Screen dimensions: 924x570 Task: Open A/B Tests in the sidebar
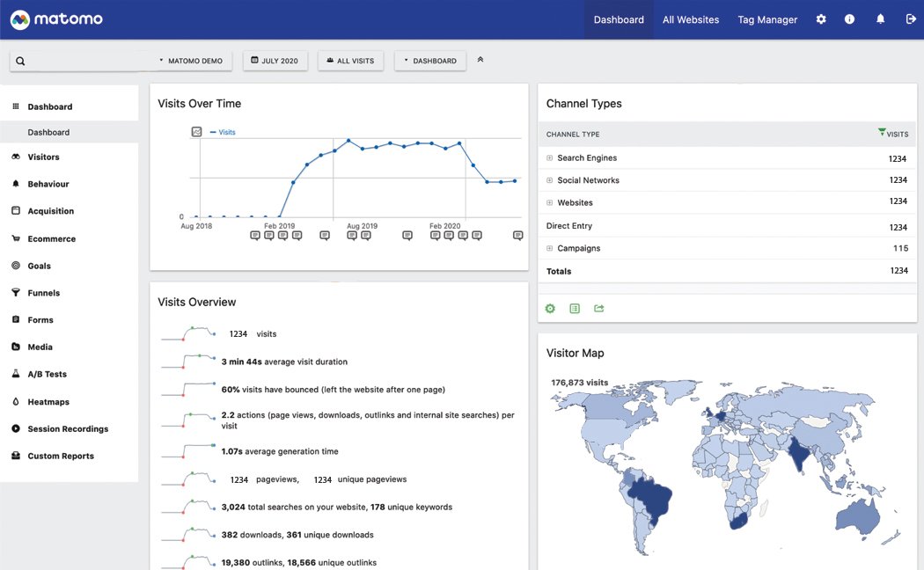pos(48,375)
